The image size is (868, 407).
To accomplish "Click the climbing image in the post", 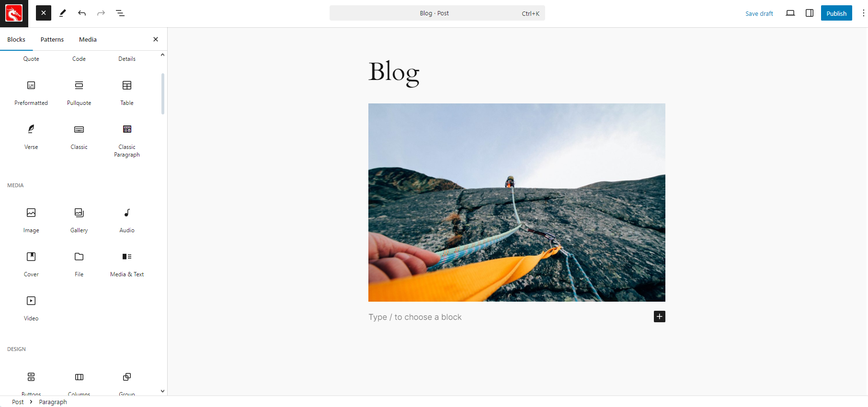I will [517, 203].
